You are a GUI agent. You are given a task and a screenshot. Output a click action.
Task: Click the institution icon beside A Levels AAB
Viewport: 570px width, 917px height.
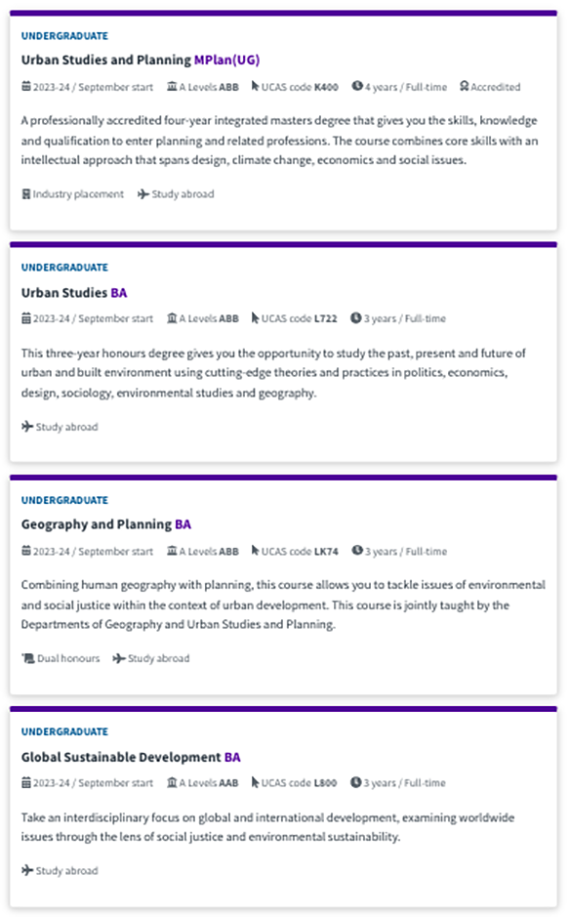(x=172, y=782)
